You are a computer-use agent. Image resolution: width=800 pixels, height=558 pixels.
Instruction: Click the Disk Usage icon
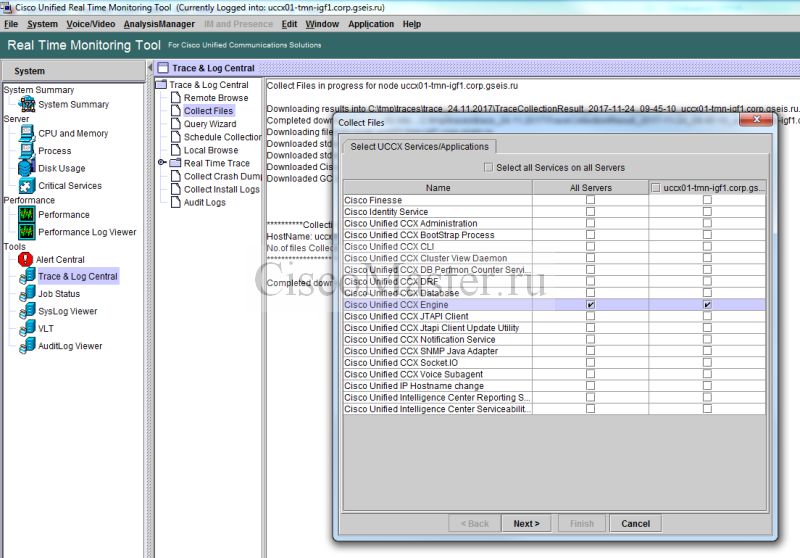(27, 168)
